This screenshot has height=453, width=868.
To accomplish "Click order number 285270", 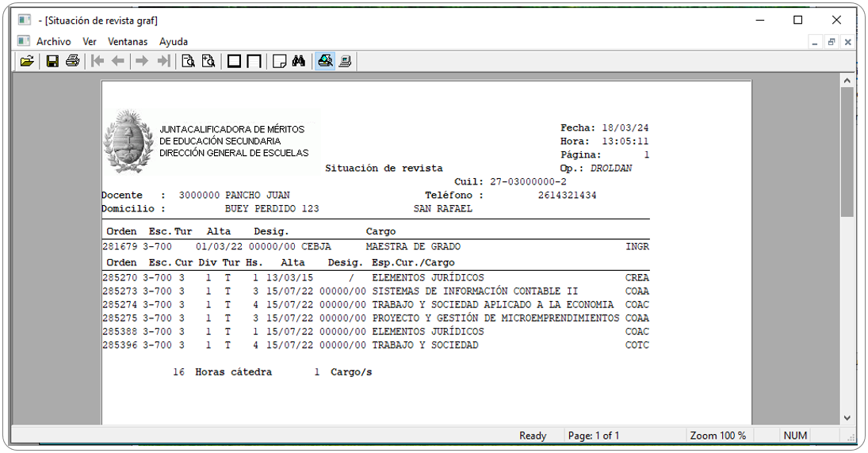I will click(x=120, y=278).
